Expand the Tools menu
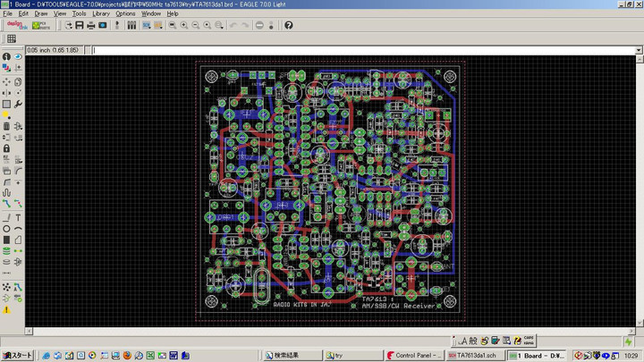This screenshot has height=362, width=644. pyautogui.click(x=79, y=13)
